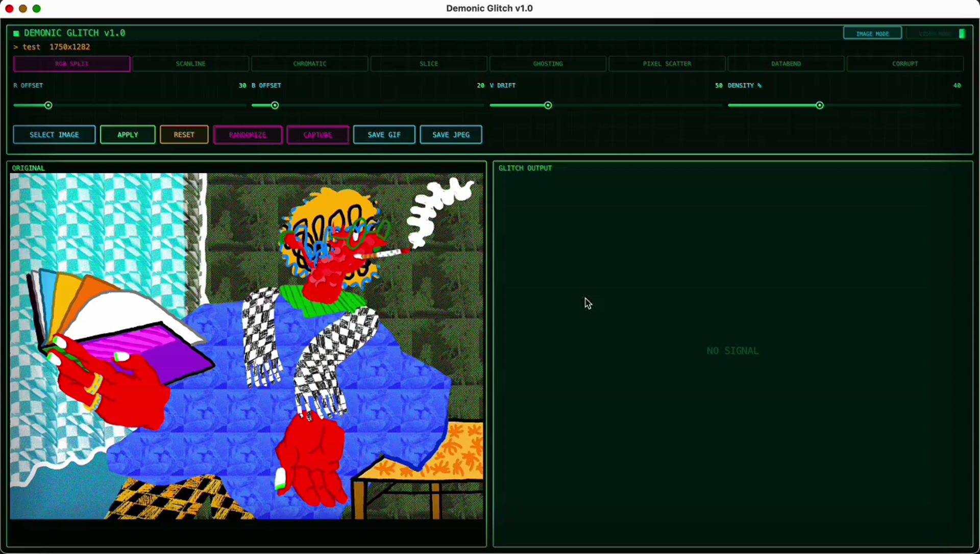Viewport: 980px width, 554px height.
Task: Click the original image preview
Action: [247, 346]
